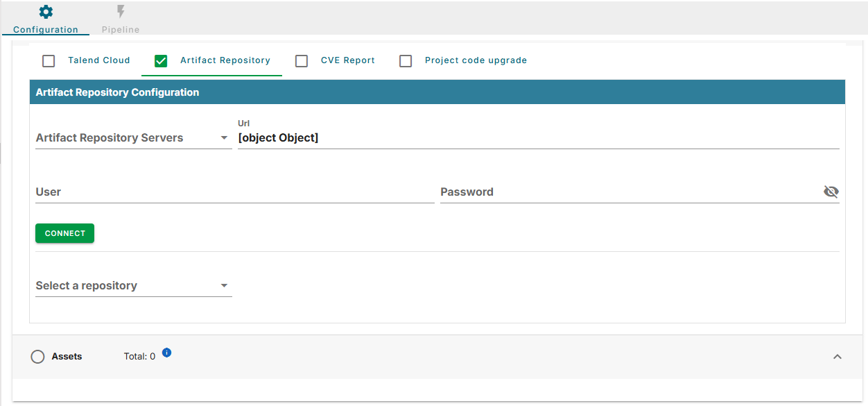
Task: Collapse the Assets section chevron
Action: point(837,357)
